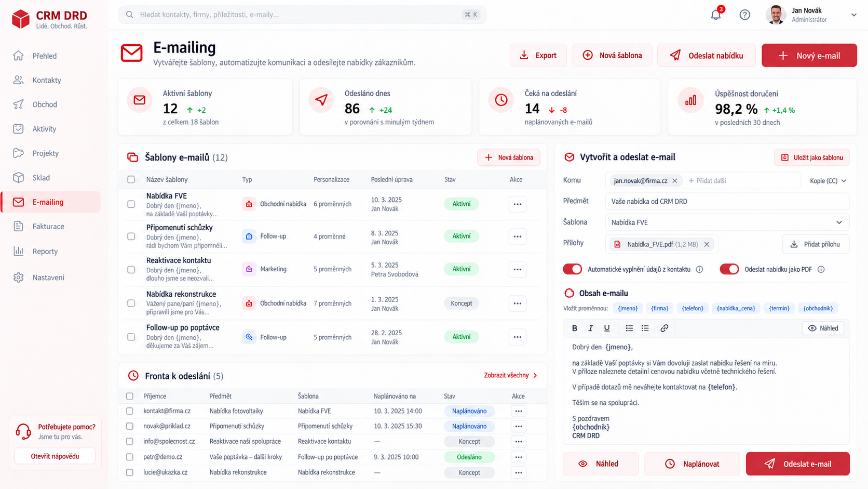Viewport: 868px width, 489px height.
Task: Open actions menu for kontakt@firma.cz queue row
Action: pos(519,411)
